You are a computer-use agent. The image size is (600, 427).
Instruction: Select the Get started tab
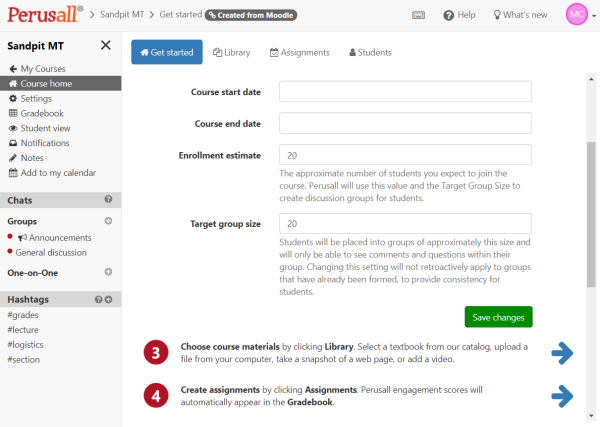coord(167,52)
